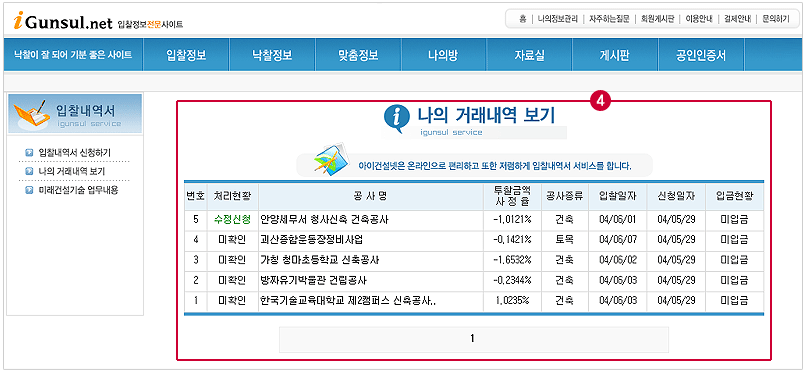This screenshot has height=371, width=804.
Task: Open the 맞춤정보 menu
Action: pyautogui.click(x=358, y=55)
